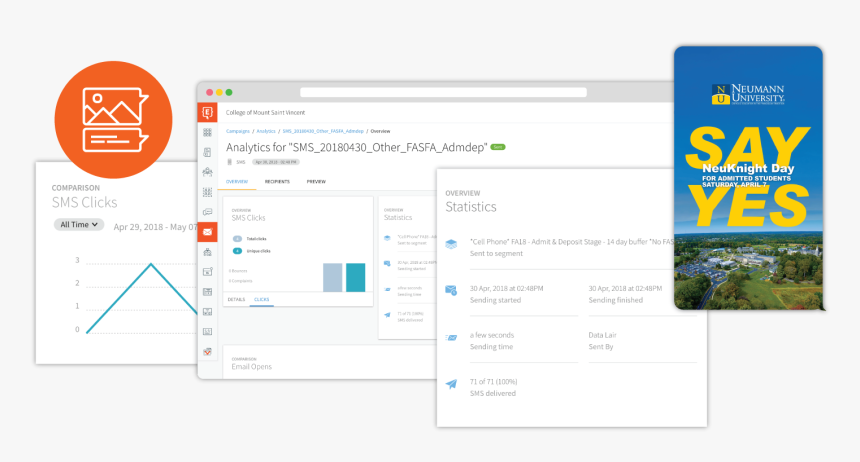Toggle the Unique clicks legend pill
This screenshot has width=860, height=462.
[236, 251]
